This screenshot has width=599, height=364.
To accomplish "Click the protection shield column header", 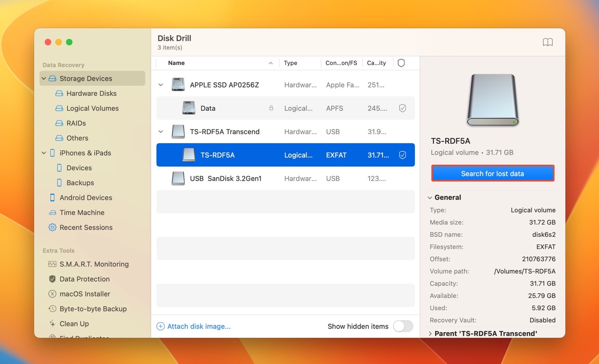I will pyautogui.click(x=401, y=63).
